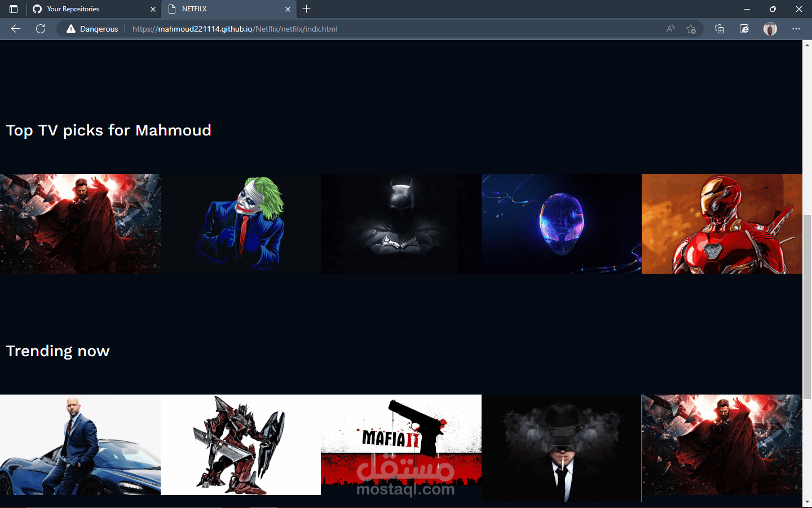The image size is (812, 508).
Task: Close the NETFILX tab
Action: (x=288, y=9)
